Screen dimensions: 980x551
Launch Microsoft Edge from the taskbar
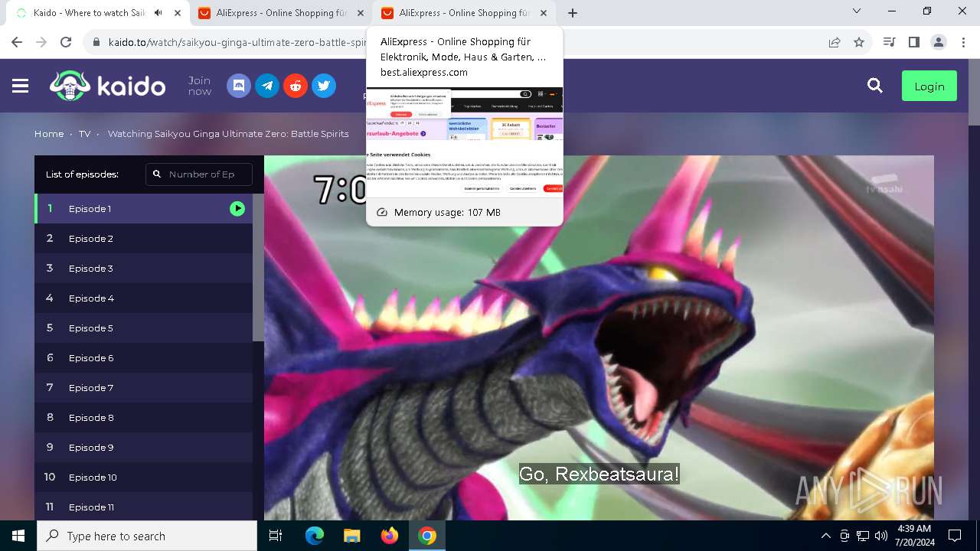pos(315,536)
